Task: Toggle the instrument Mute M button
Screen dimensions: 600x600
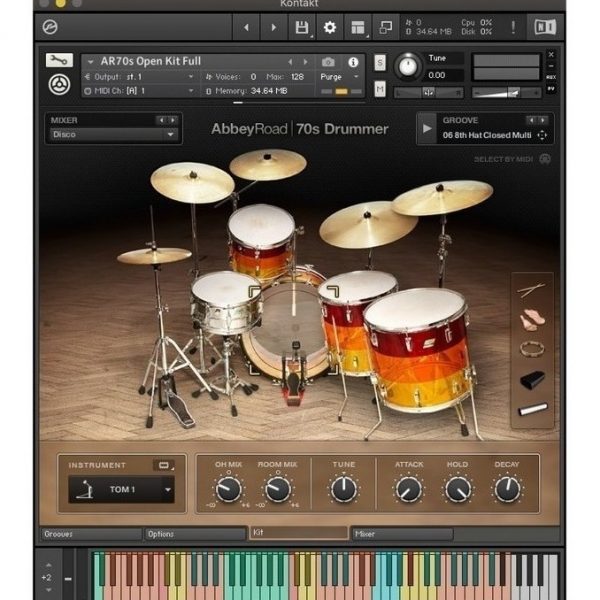Action: coord(380,90)
